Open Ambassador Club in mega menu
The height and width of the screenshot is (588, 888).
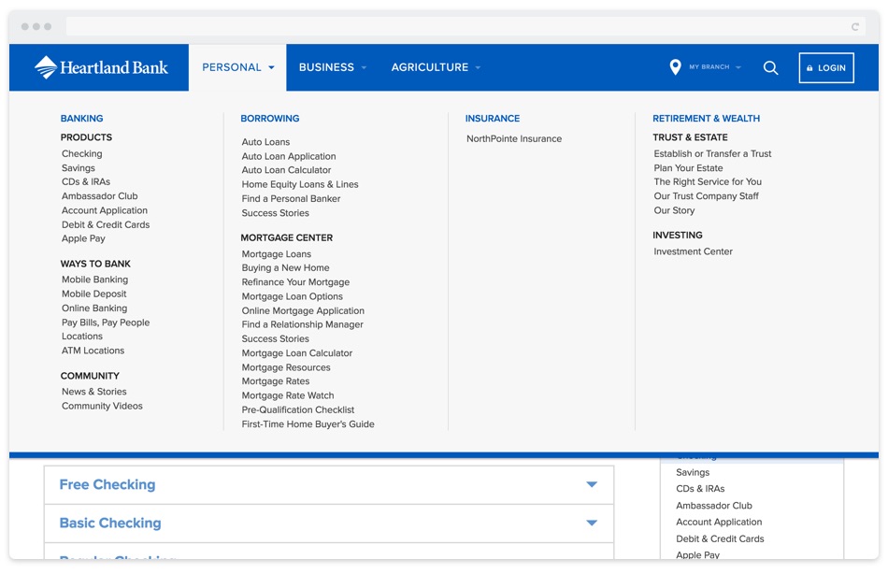coord(100,196)
